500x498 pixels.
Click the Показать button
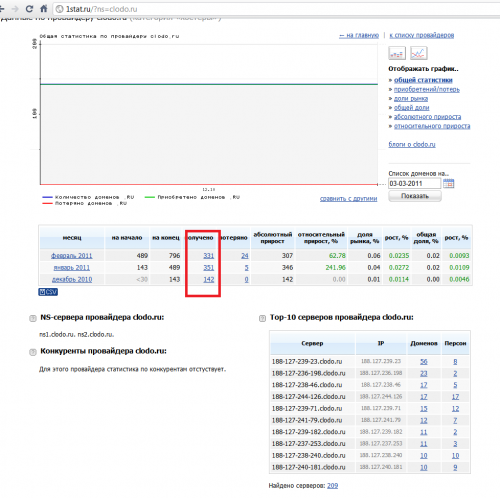coord(415,196)
